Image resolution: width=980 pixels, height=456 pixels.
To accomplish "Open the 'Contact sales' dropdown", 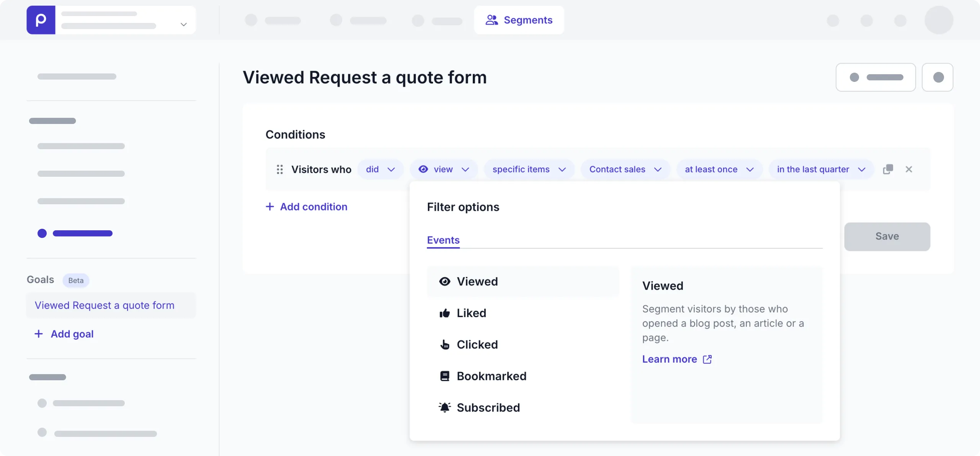I will 625,169.
